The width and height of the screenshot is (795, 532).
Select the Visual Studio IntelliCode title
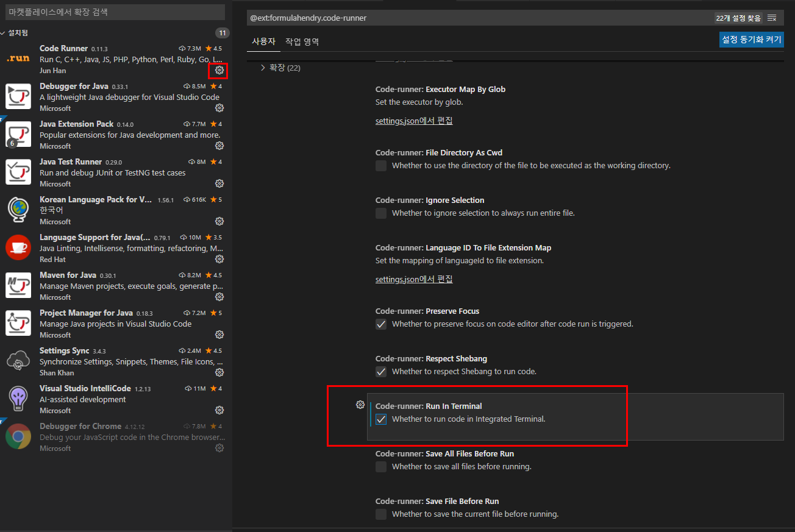coord(85,388)
